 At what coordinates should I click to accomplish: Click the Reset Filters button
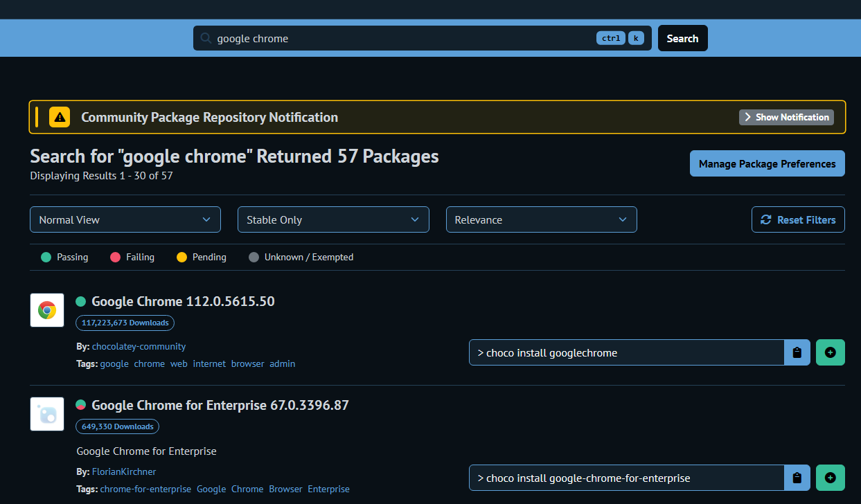click(x=798, y=219)
